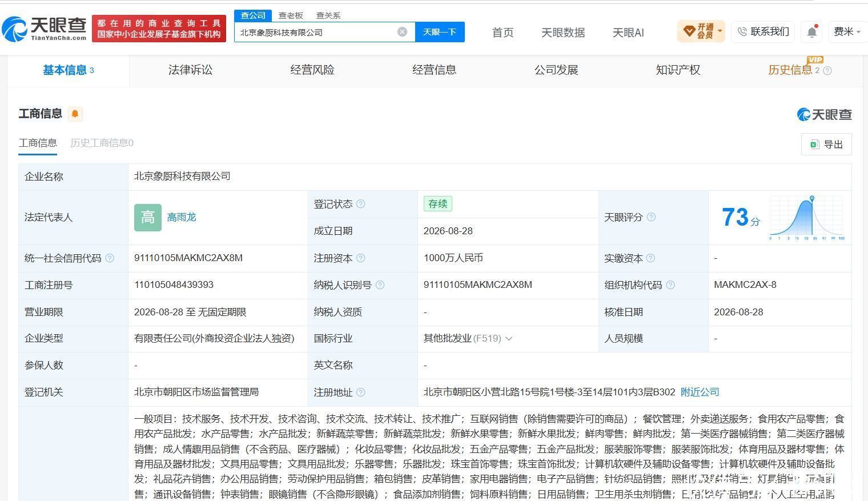Click help icon beside 组织机构代码

(670, 284)
